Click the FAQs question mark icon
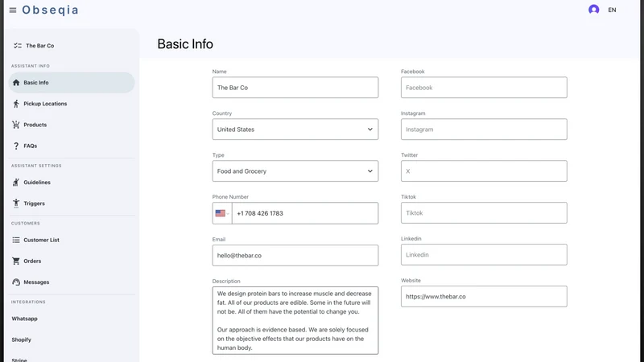 pyautogui.click(x=16, y=146)
